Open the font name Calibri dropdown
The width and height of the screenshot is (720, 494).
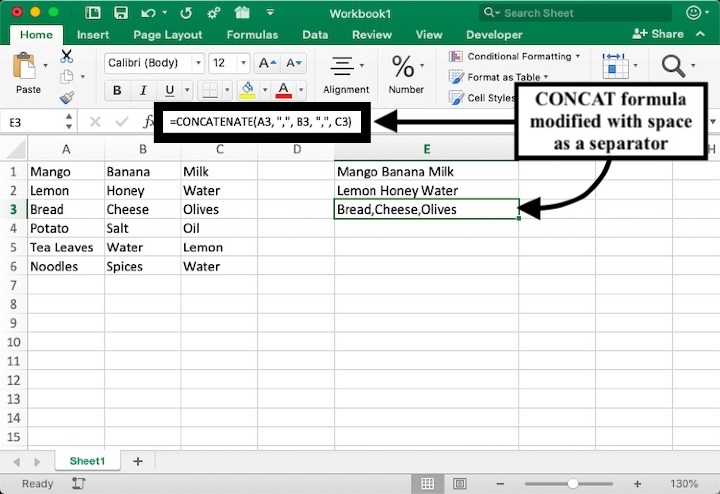click(198, 63)
